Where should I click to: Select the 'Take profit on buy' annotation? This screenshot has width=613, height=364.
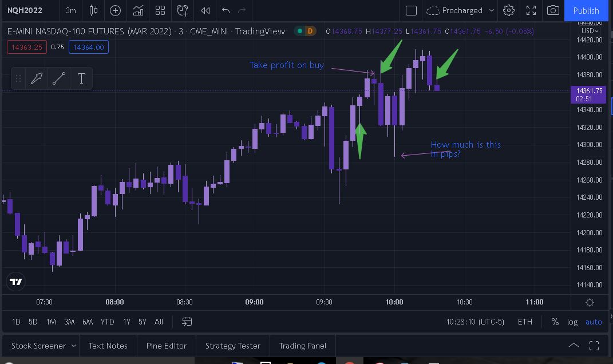287,65
